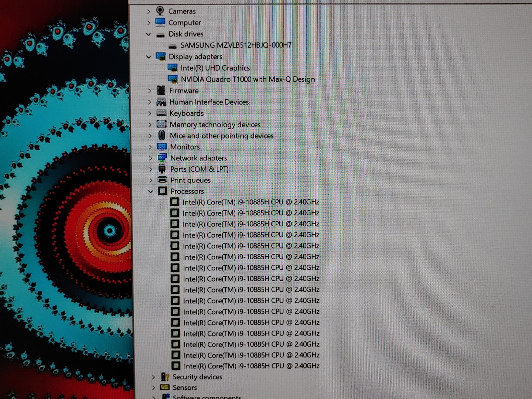Expand Mice and other pointing devices
Viewport: 532px width, 399px height.
pyautogui.click(x=150, y=136)
